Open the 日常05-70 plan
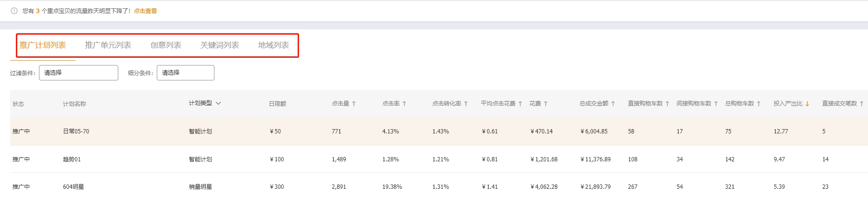 [76, 131]
